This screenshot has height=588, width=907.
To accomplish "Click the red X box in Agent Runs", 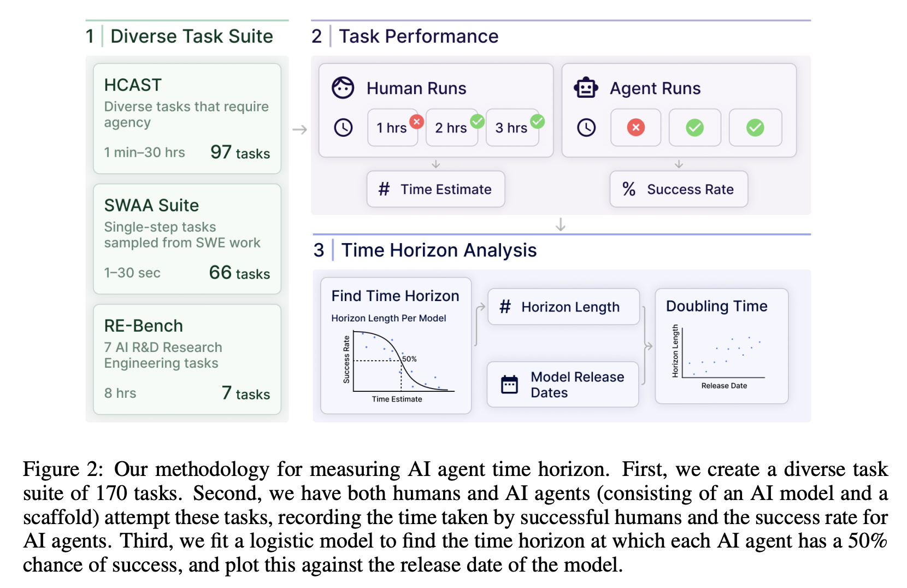I will tap(635, 128).
